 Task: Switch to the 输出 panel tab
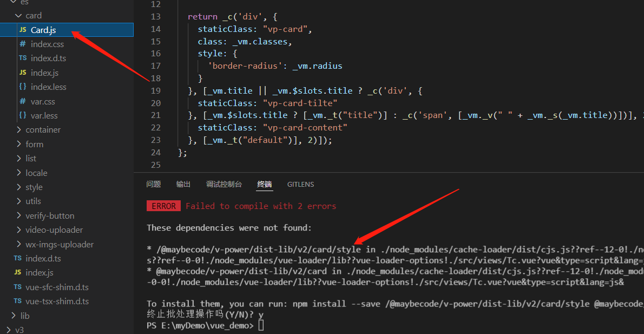coord(183,185)
